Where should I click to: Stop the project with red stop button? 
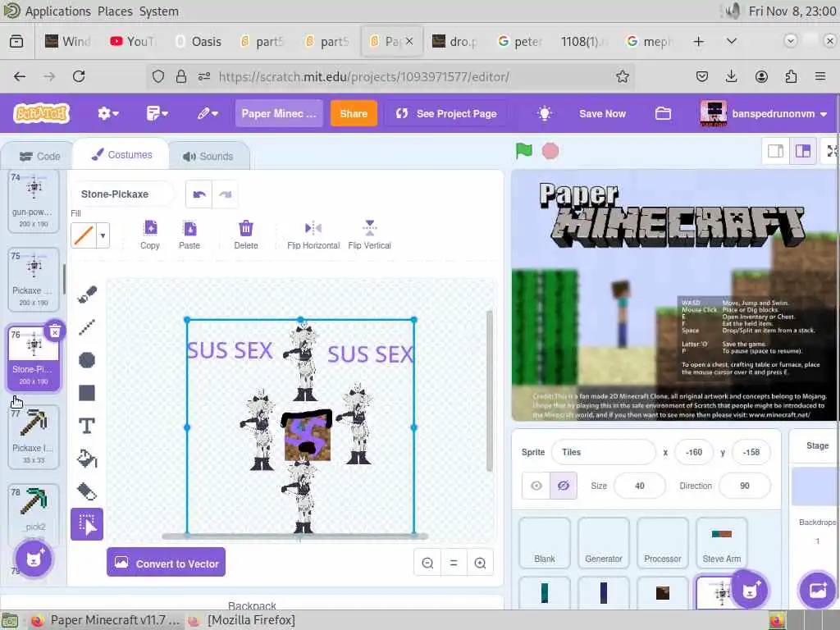coord(550,151)
